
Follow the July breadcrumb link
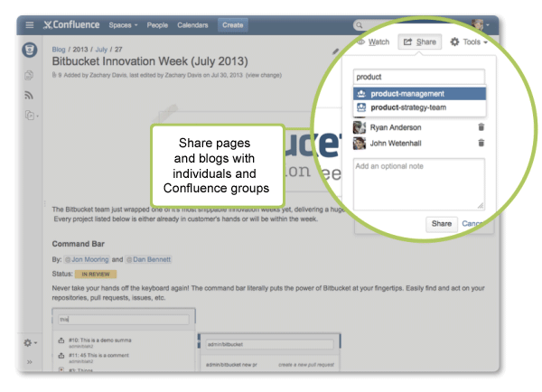click(101, 50)
